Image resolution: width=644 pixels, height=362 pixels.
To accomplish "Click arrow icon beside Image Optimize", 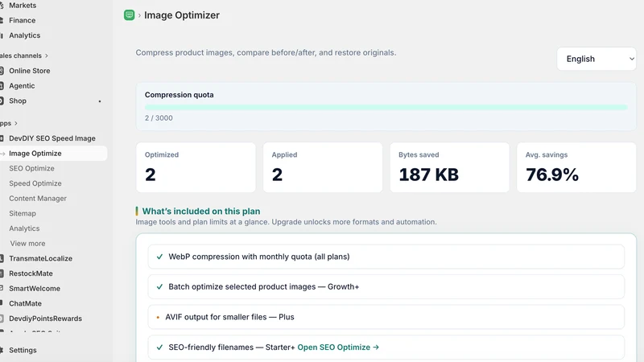I will (x=2, y=154).
